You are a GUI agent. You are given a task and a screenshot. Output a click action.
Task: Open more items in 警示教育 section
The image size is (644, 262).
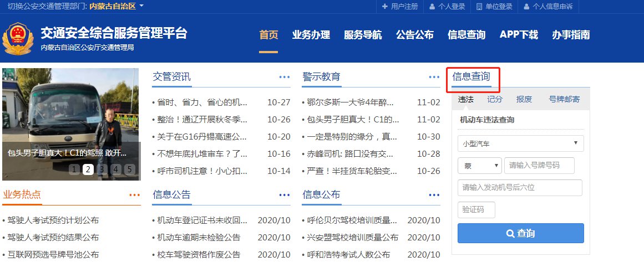pyautogui.click(x=434, y=77)
